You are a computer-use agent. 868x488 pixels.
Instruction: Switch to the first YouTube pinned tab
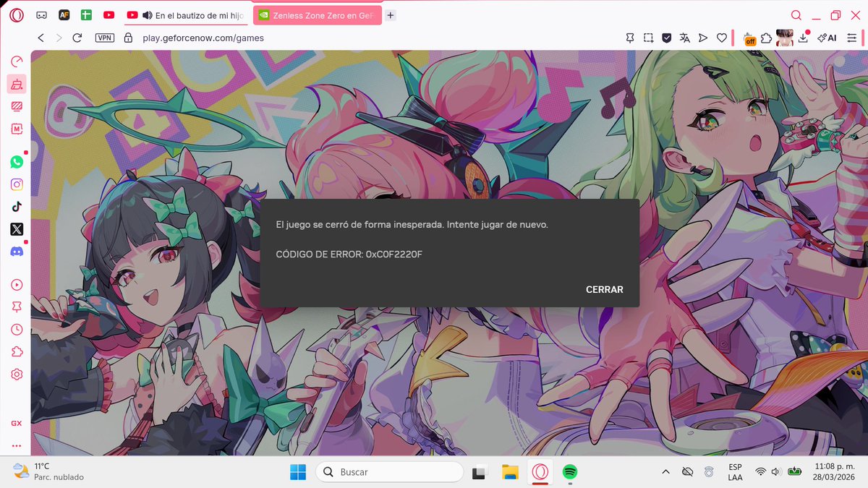109,14
